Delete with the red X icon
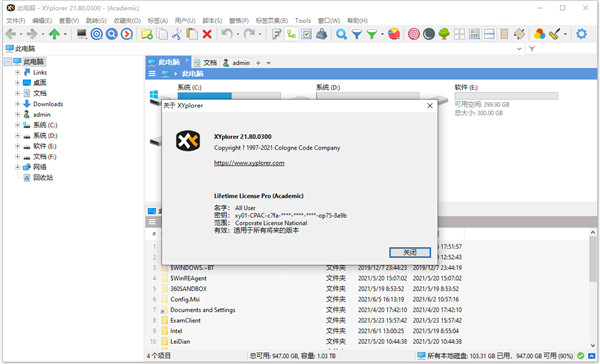 coord(207,34)
